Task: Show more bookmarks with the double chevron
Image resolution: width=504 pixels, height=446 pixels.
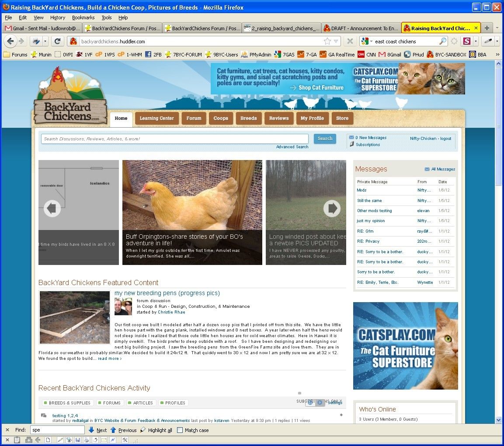Action: pyautogui.click(x=497, y=55)
